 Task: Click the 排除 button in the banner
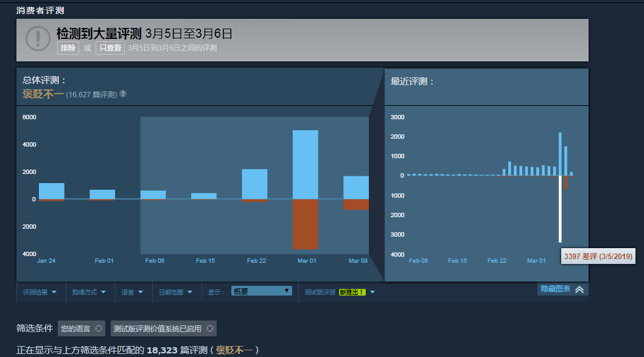coord(68,48)
